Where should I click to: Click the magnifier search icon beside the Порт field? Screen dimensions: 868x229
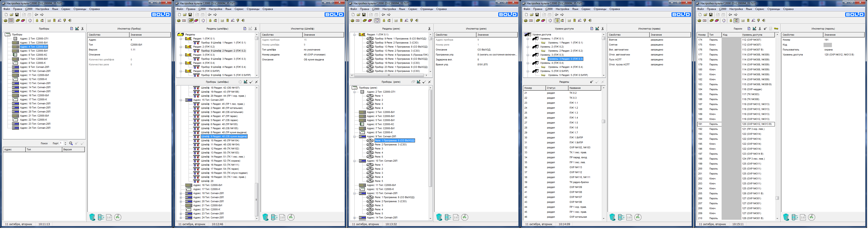(71, 143)
